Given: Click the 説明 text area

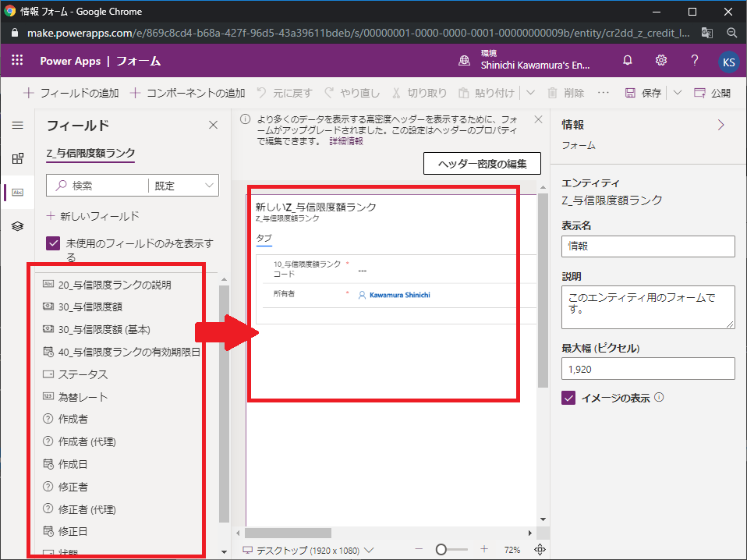Looking at the screenshot, I should point(648,307).
